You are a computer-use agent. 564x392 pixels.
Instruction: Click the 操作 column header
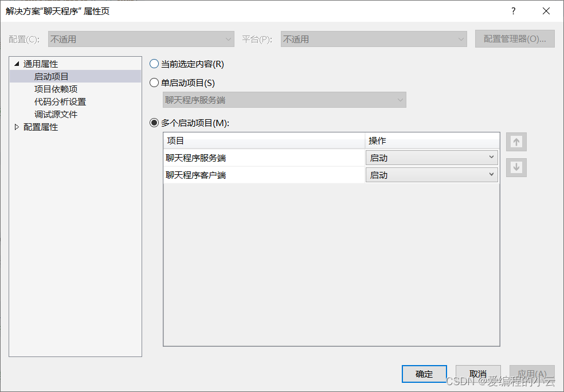(x=432, y=140)
